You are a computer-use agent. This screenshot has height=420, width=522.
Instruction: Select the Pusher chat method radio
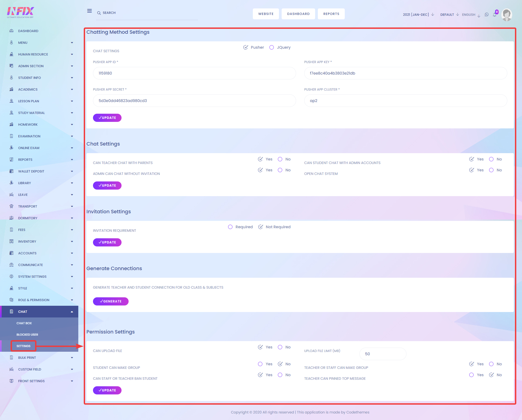tap(246, 47)
